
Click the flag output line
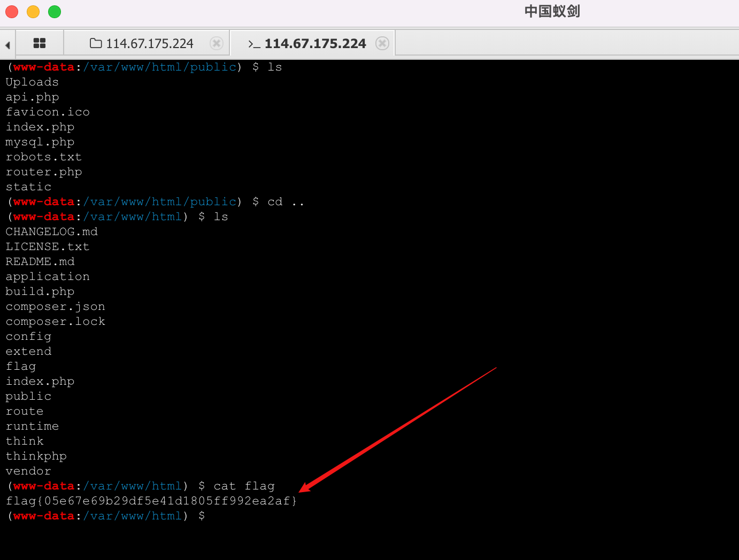point(151,501)
